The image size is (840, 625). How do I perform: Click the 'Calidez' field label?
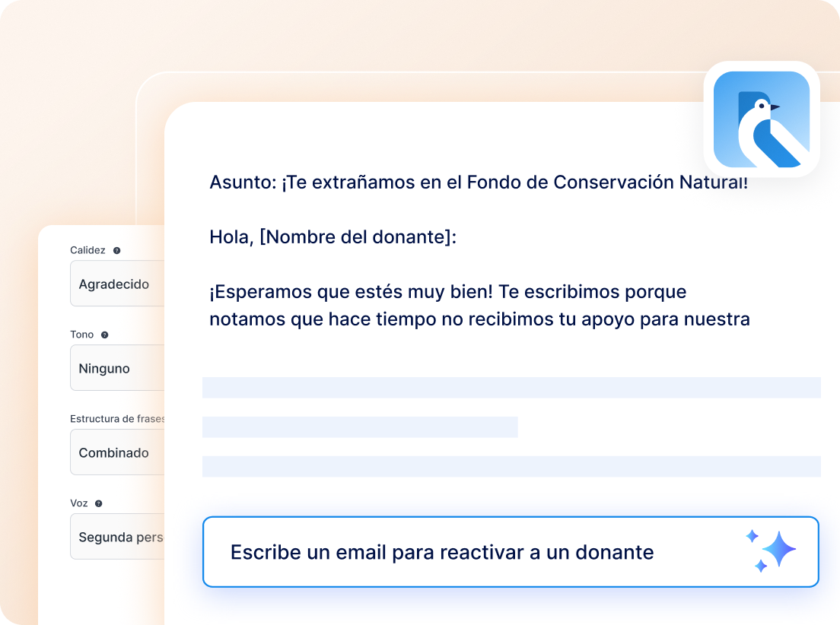(87, 250)
